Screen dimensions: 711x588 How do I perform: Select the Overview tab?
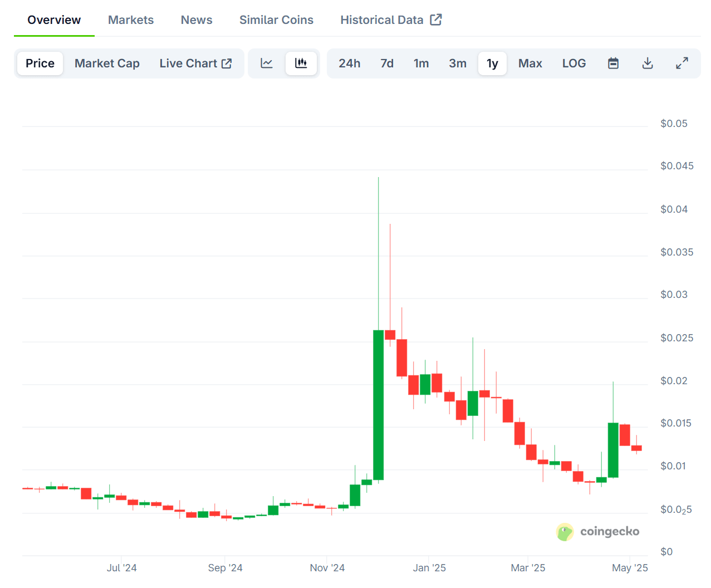(x=54, y=20)
